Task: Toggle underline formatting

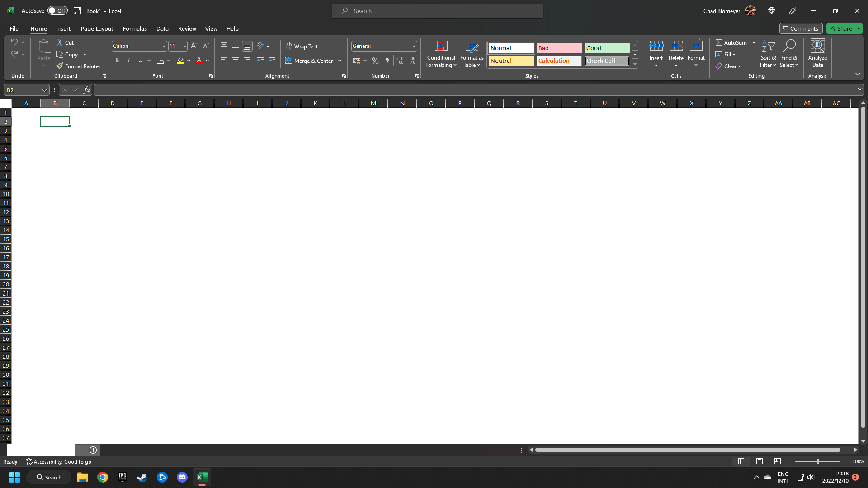Action: (140, 60)
